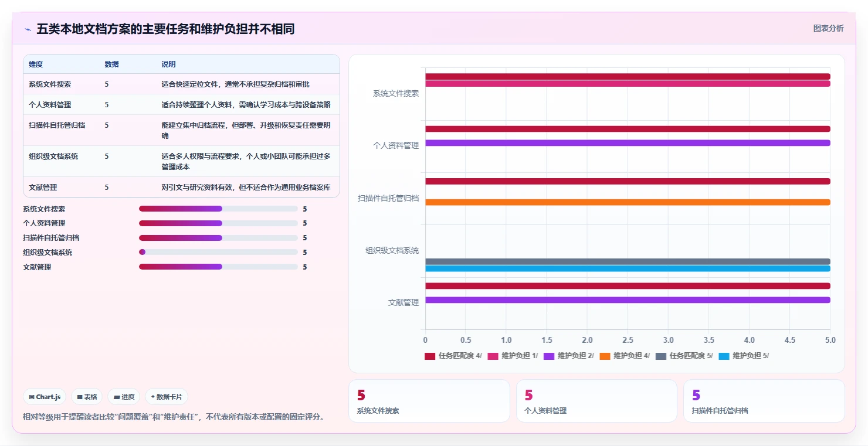This screenshot has height=446, width=868.
Task: Click the 图表分析 label in header
Action: pos(828,28)
